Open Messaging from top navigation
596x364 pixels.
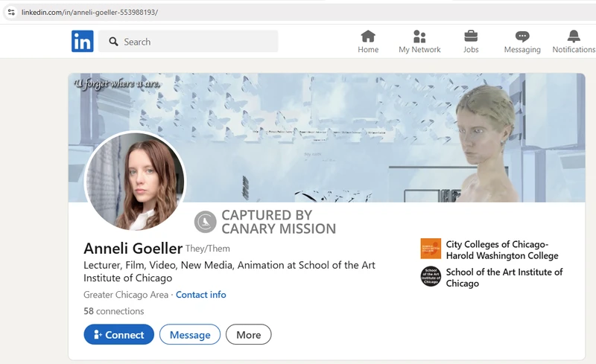pos(522,42)
